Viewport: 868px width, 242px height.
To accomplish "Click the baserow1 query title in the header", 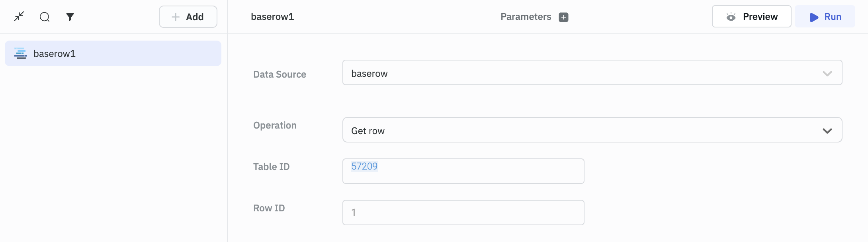I will tap(272, 17).
